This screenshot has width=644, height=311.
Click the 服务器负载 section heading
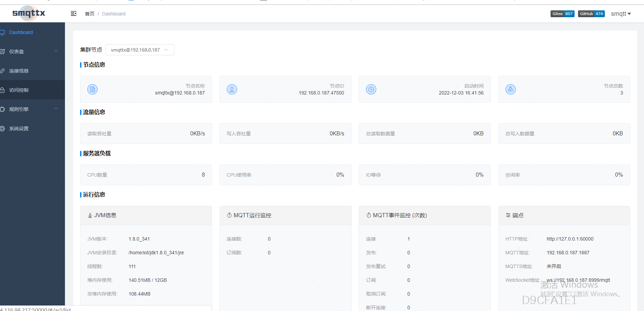point(97,153)
